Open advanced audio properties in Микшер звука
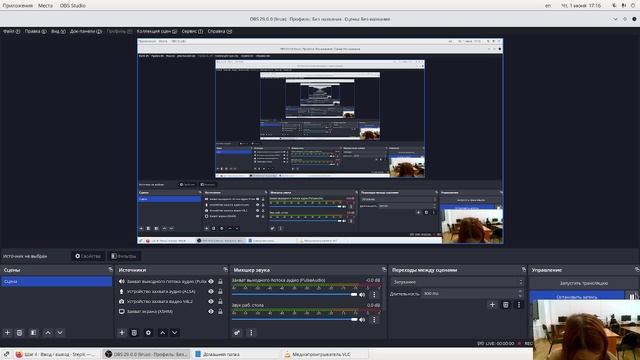 [237, 333]
